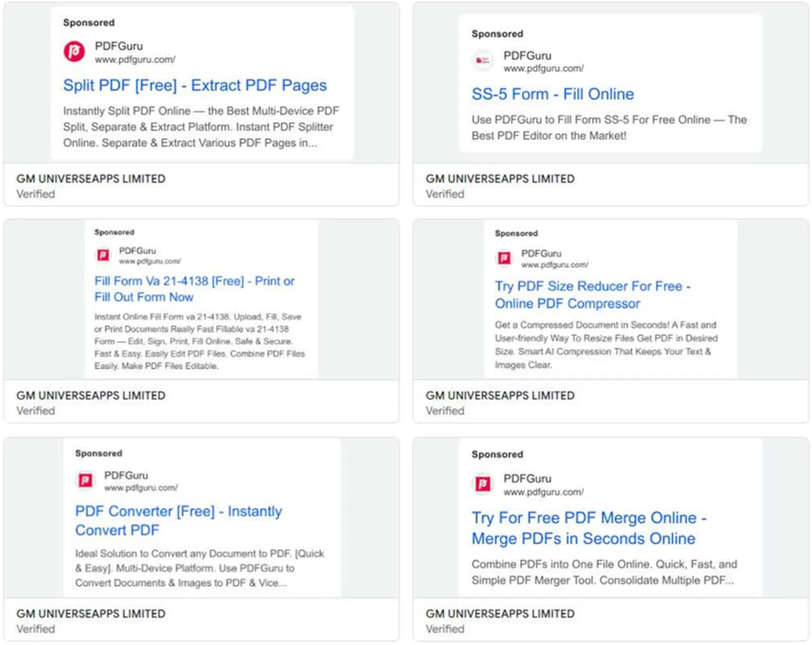812x645 pixels.
Task: Click the PDFGuru logo in the PDF Converter ad
Action: pyautogui.click(x=85, y=480)
